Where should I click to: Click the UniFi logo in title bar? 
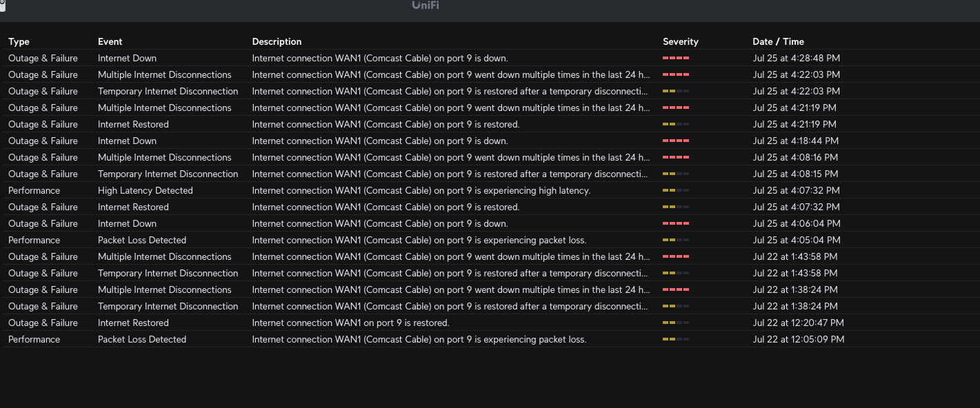click(426, 6)
